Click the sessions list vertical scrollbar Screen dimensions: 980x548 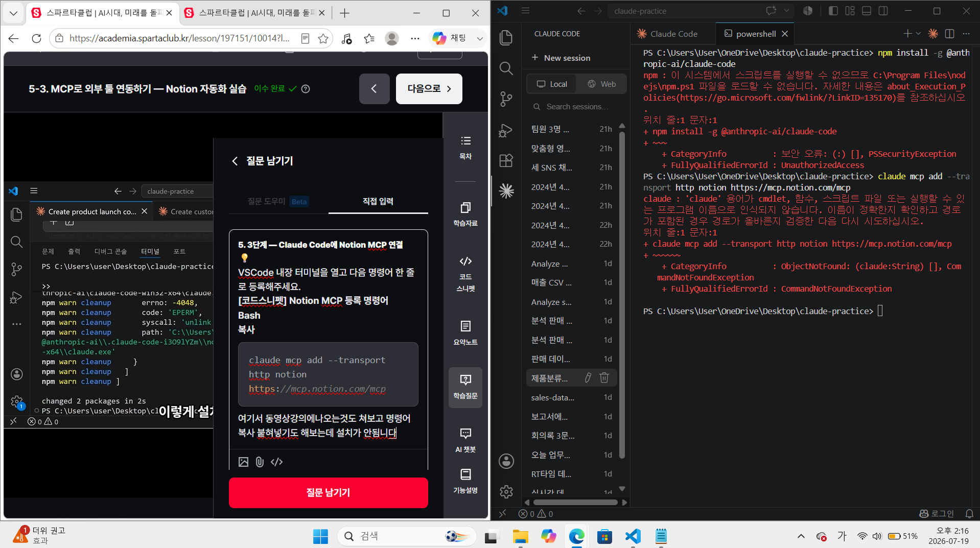[622, 296]
